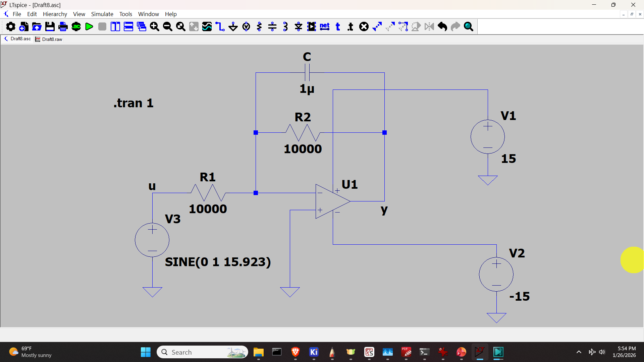
Task: Select the Capacitor component tool
Action: (x=272, y=26)
